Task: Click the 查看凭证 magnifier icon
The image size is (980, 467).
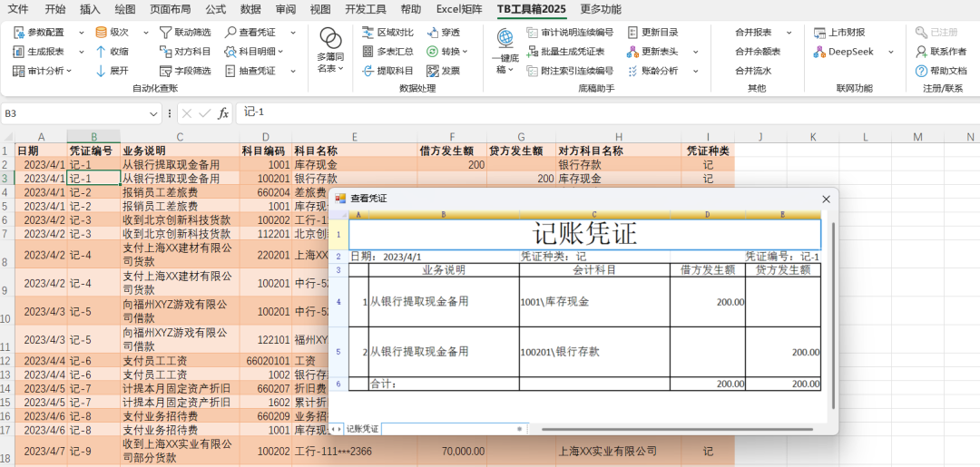Action: [230, 33]
